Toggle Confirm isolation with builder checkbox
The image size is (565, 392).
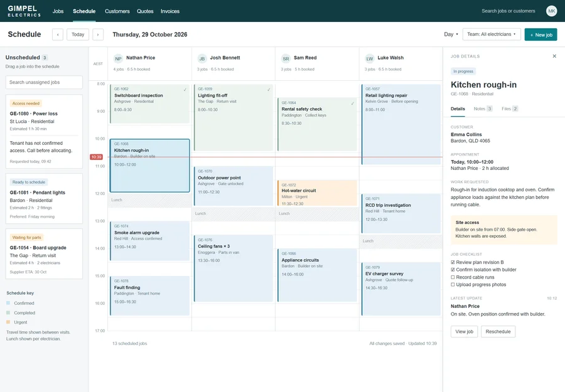(453, 270)
